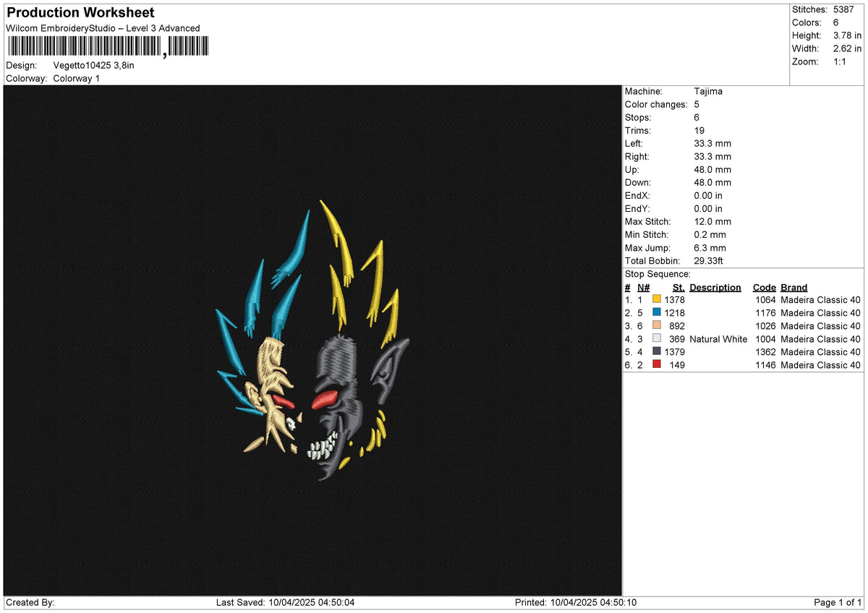Click the Natural White thread swatch
The image size is (868, 613).
point(657,339)
